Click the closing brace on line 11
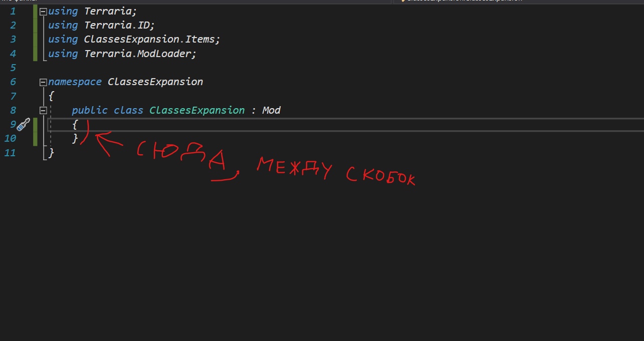This screenshot has width=644, height=341. [x=51, y=153]
